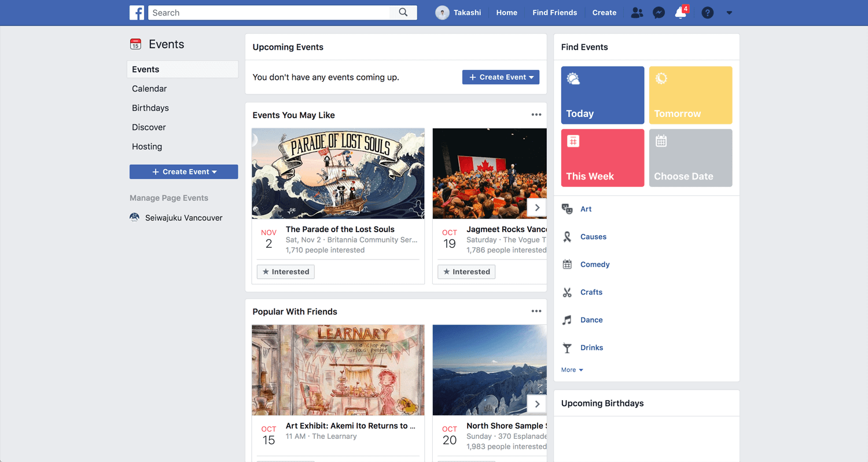
Task: Open Calendar in the sidebar
Action: (x=149, y=89)
